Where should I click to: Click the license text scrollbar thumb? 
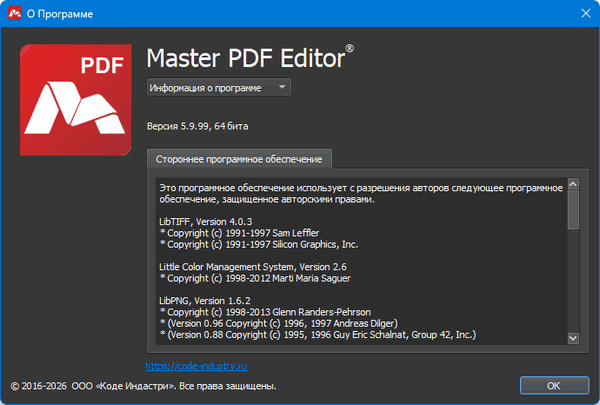click(x=573, y=210)
